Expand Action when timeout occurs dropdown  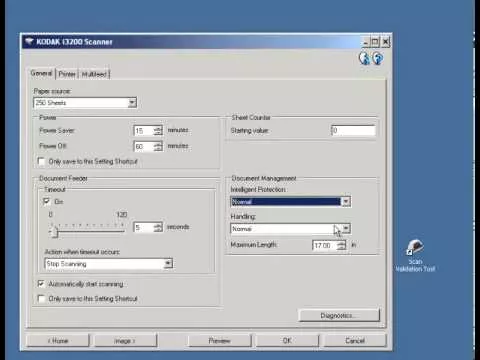pos(168,264)
